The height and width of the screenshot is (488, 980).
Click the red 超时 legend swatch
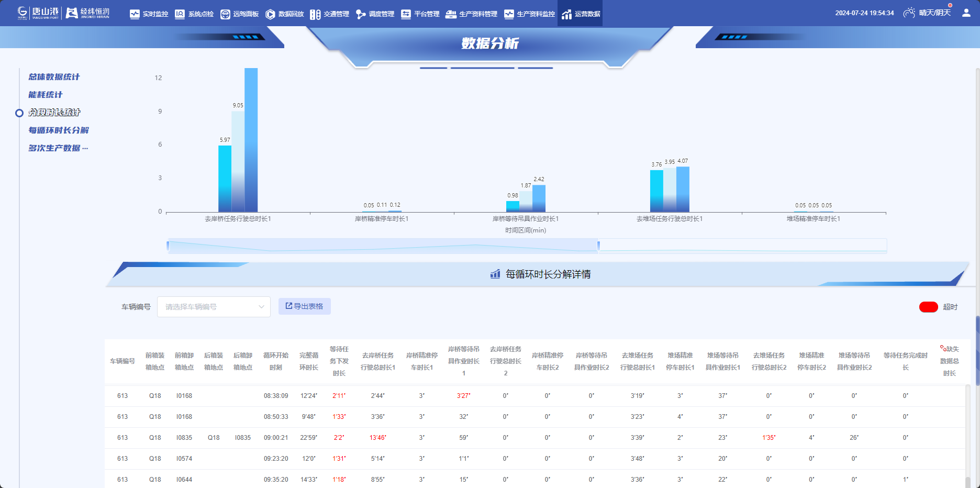click(x=928, y=307)
